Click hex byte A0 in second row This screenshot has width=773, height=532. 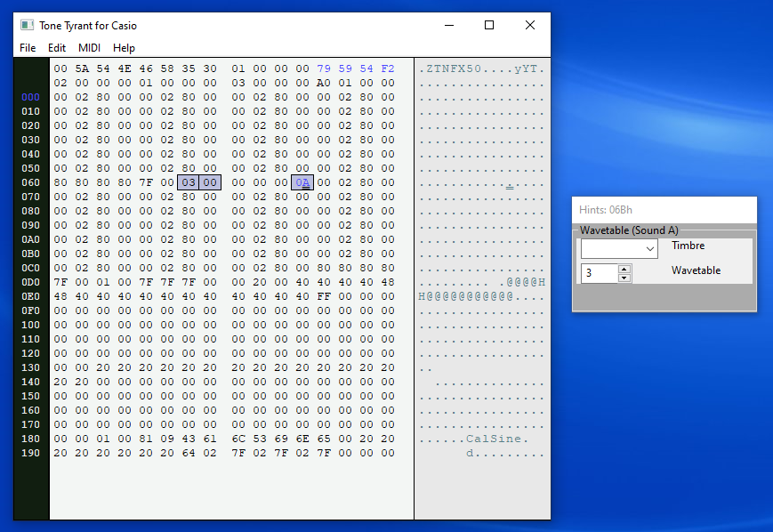coord(324,83)
